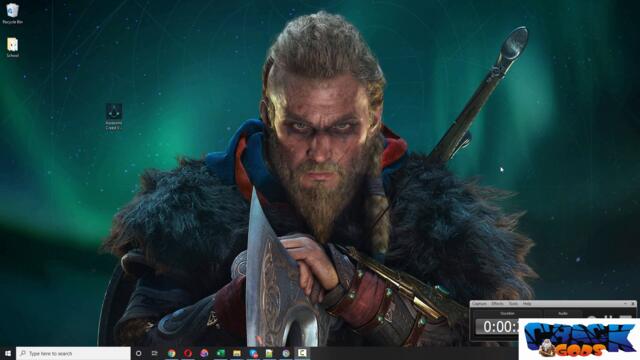The width and height of the screenshot is (640, 360).
Task: Launch Opera browser from the taskbar
Action: coord(188,353)
